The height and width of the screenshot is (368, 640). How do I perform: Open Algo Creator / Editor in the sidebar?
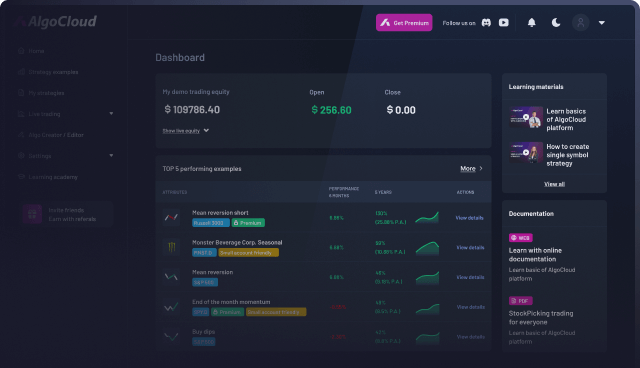point(56,135)
